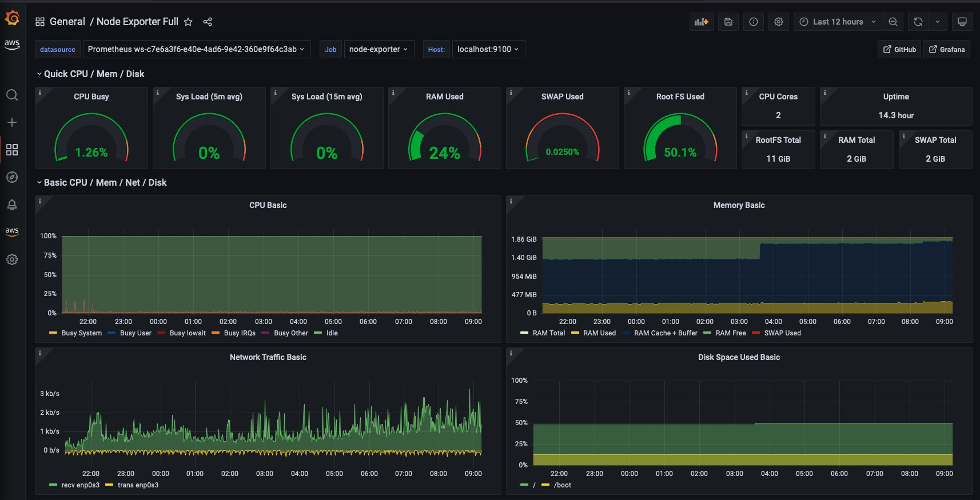980x500 pixels.
Task: Show info for the RAM Used panel
Action: coord(393,92)
